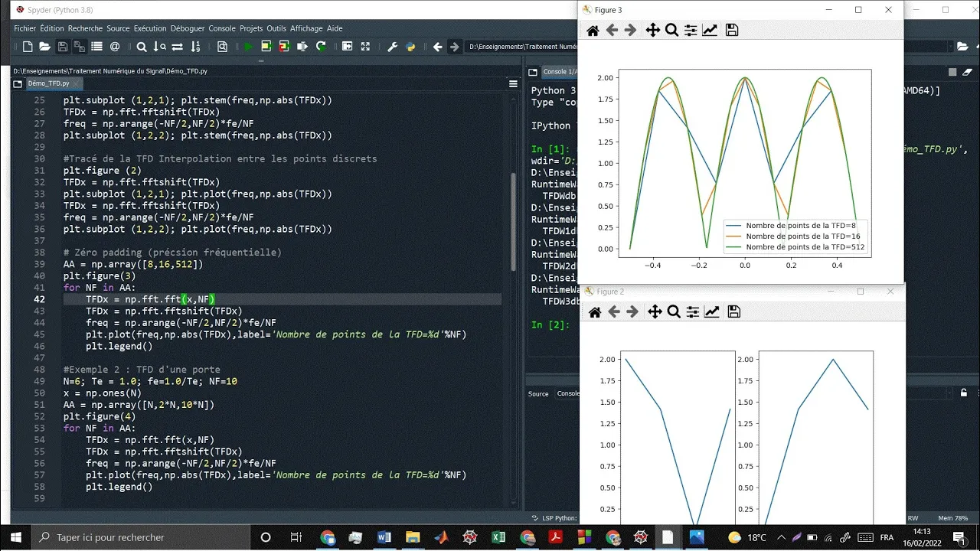Run the file with green play button
This screenshot has height=551, width=980.
(248, 47)
